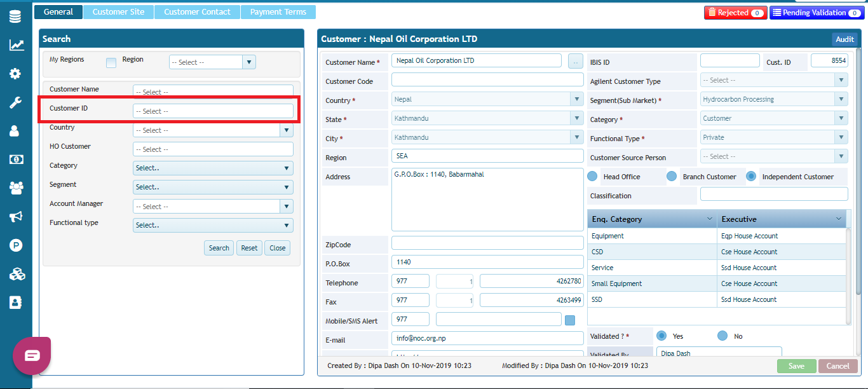Switch to the Customer Contact tab
Image resolution: width=868 pixels, height=389 pixels.
pos(197,11)
